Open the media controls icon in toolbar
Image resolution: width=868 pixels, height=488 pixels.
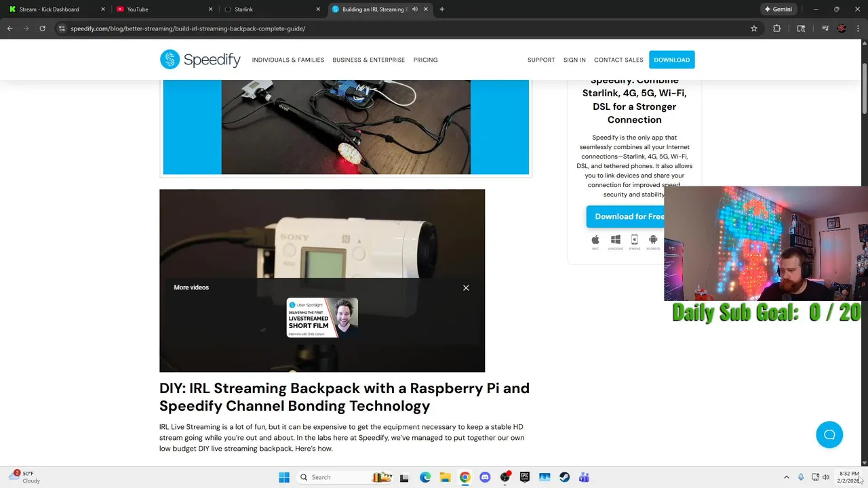[825, 28]
